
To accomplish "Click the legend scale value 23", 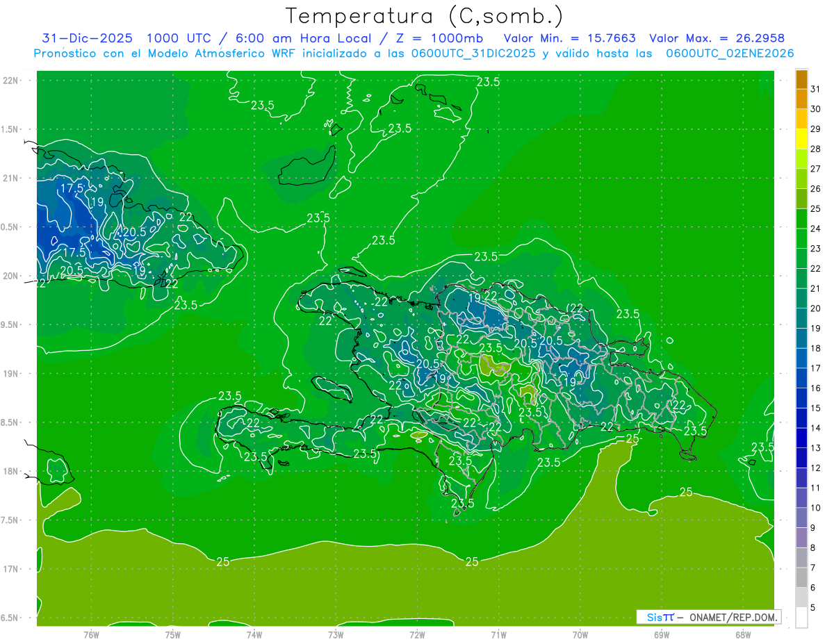I will pyautogui.click(x=816, y=249).
